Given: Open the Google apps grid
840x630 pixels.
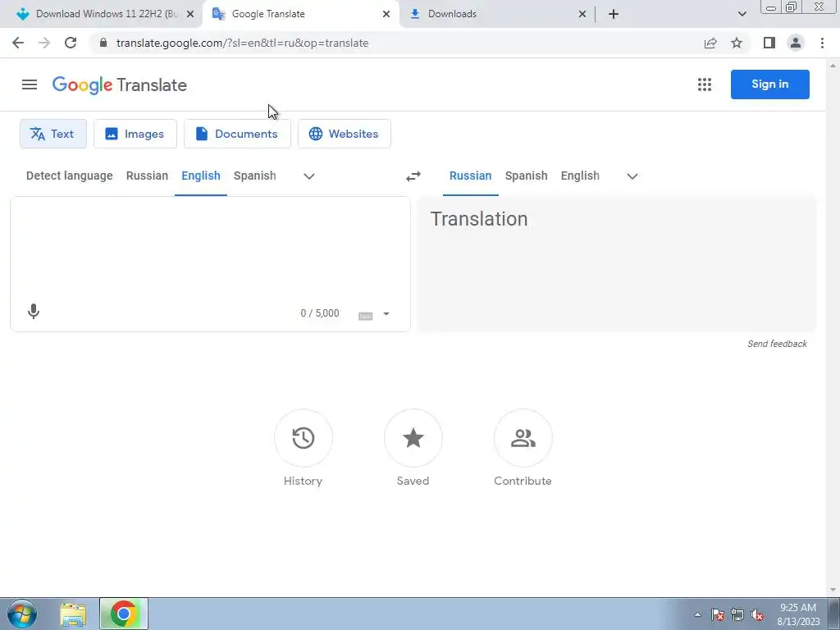Looking at the screenshot, I should [705, 84].
